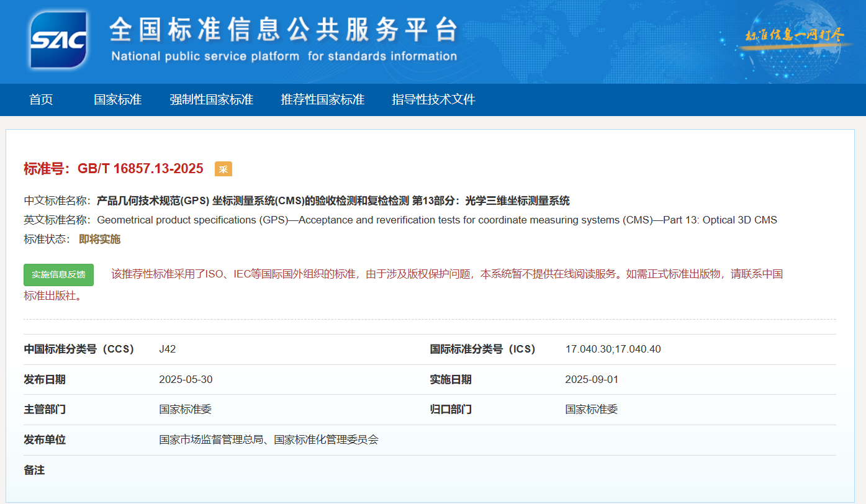
Task: Click the ICS code 17.040.30;17.040.40
Action: coord(613,349)
